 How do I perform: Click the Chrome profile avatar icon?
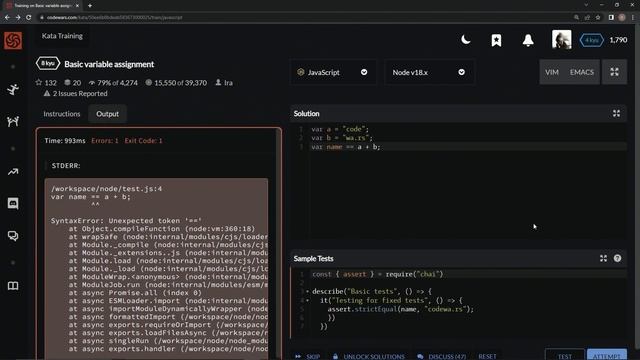click(x=622, y=18)
